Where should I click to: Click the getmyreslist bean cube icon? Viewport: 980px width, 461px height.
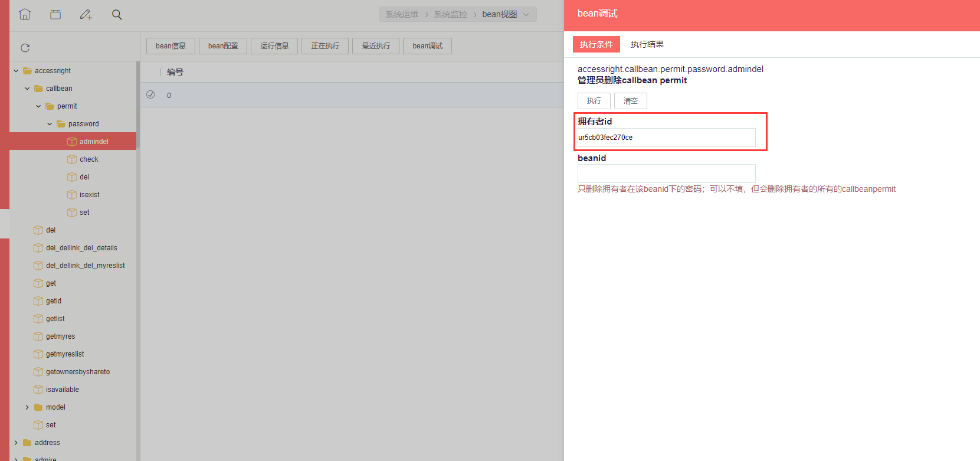[x=38, y=354]
